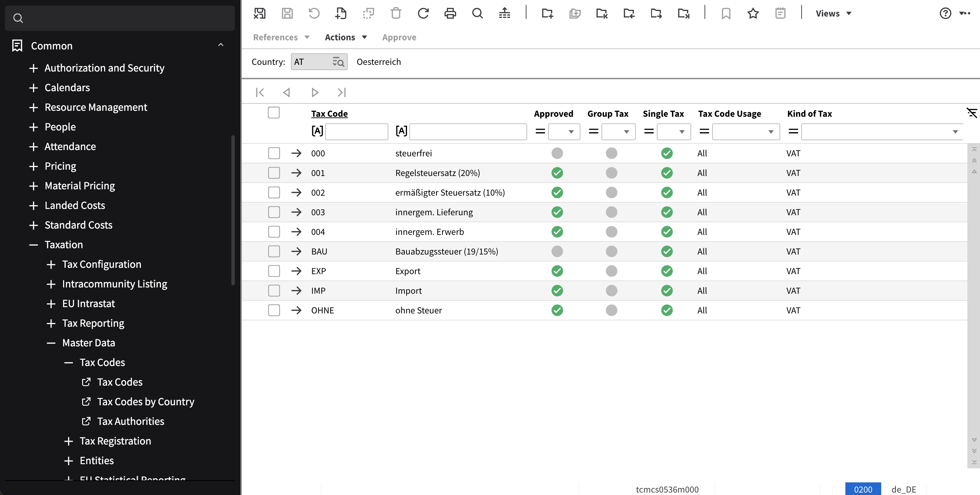Click the help question mark icon
This screenshot has height=495, width=980.
click(x=945, y=13)
